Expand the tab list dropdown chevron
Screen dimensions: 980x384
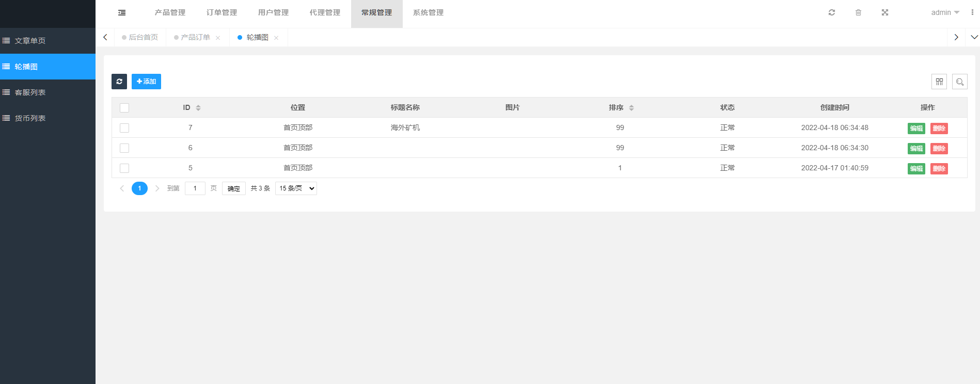974,37
